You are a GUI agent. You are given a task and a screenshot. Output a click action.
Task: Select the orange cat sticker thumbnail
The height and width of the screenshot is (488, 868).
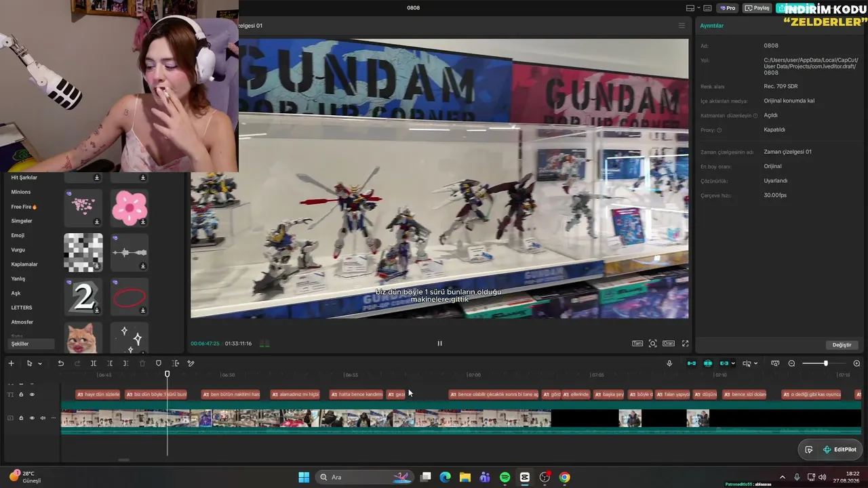coord(83,338)
